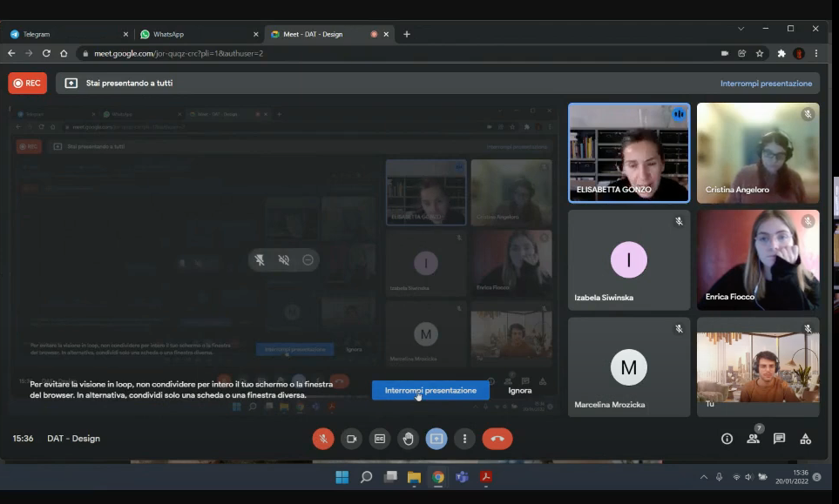Open more options three-dot menu in Meet
The height and width of the screenshot is (504, 839).
(x=465, y=439)
